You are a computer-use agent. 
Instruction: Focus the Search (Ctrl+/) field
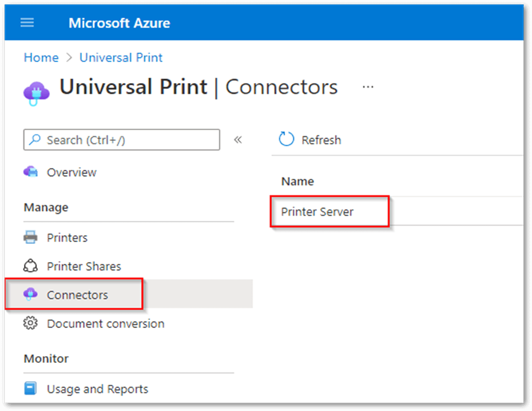(121, 140)
